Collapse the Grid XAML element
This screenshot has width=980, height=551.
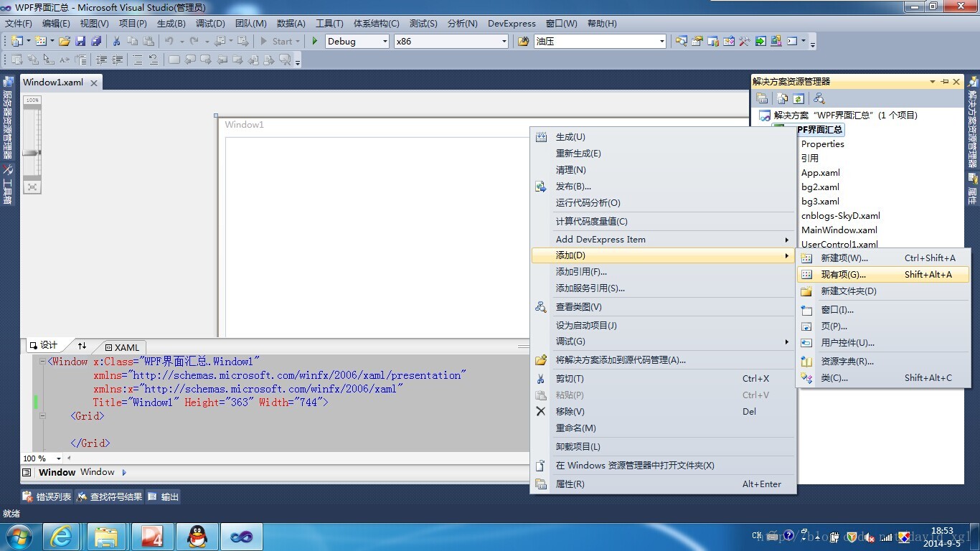click(42, 416)
